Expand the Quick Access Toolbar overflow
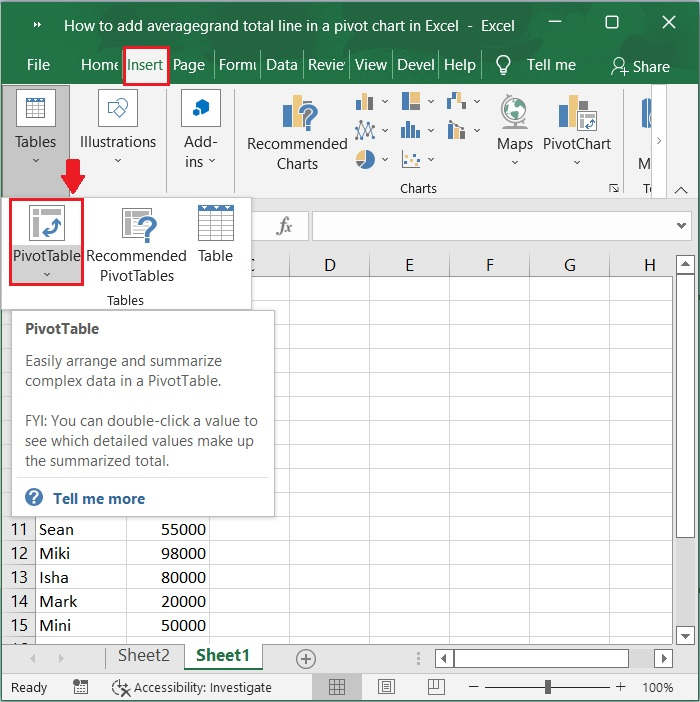This screenshot has height=702, width=700. (x=38, y=25)
